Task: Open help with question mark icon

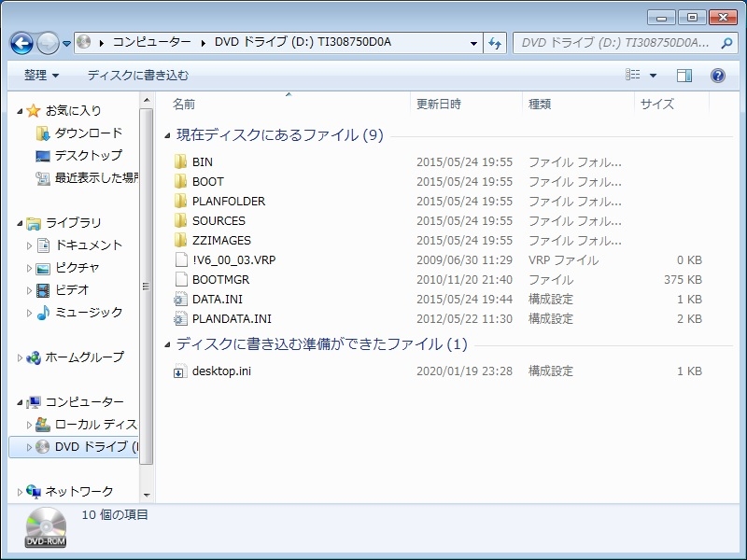Action: 717,76
